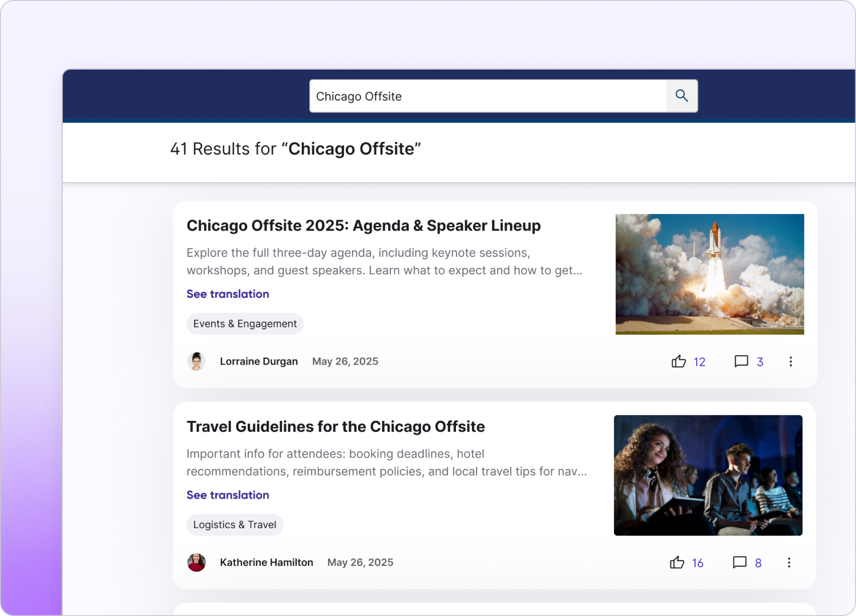The height and width of the screenshot is (616, 856).
Task: Select the Events & Engagement tag
Action: tap(245, 324)
